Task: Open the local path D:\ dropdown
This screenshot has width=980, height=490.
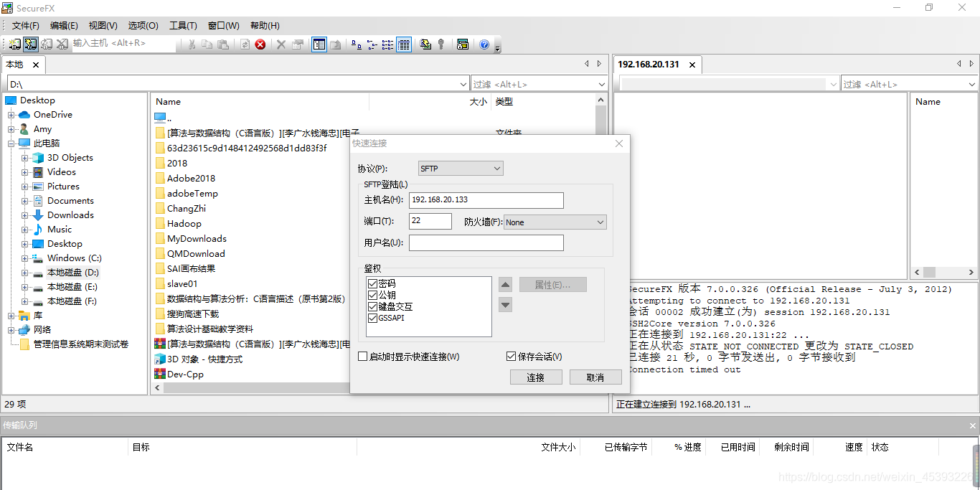Action: [x=463, y=85]
